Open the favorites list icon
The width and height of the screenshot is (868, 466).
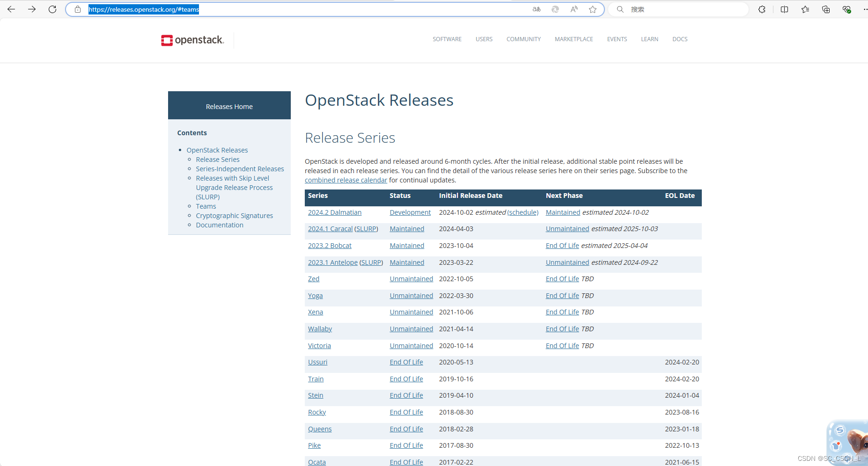[805, 9]
